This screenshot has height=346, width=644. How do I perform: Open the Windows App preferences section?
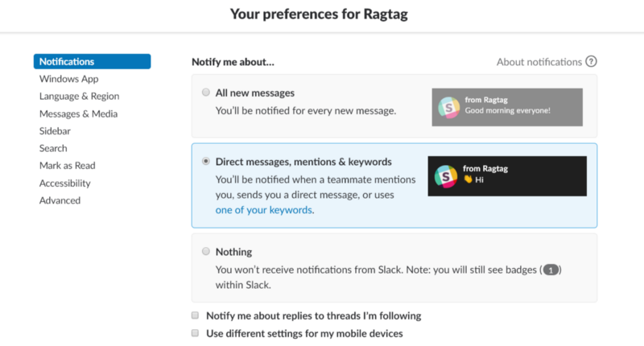(x=68, y=79)
